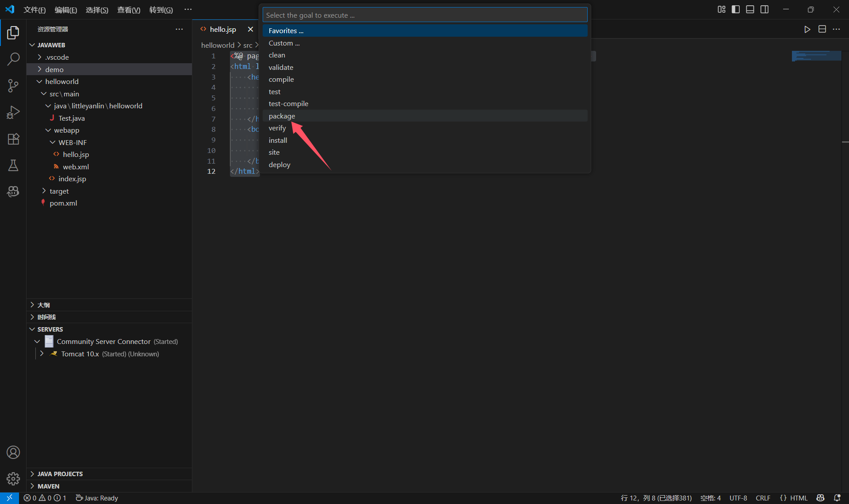Open pom.xml in the explorer

[63, 203]
